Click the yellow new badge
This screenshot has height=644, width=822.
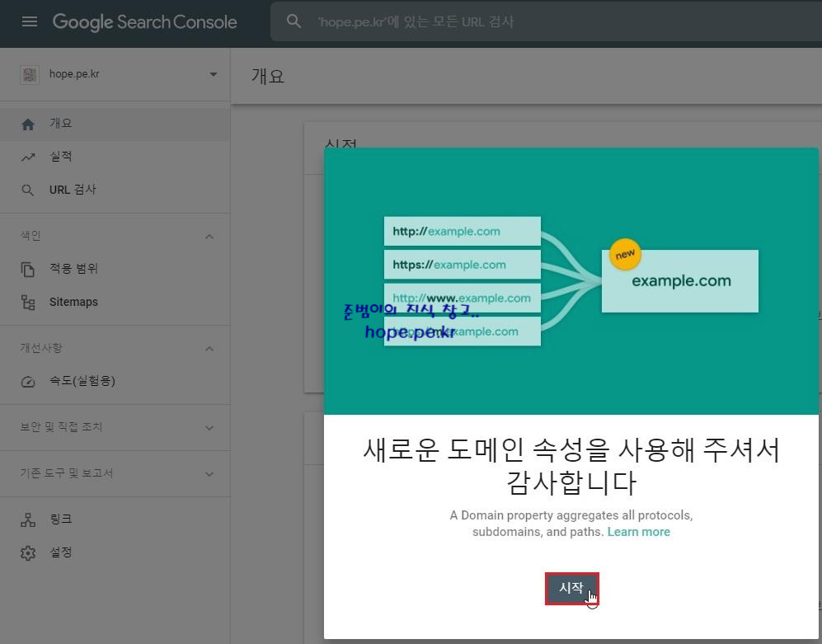(x=625, y=254)
